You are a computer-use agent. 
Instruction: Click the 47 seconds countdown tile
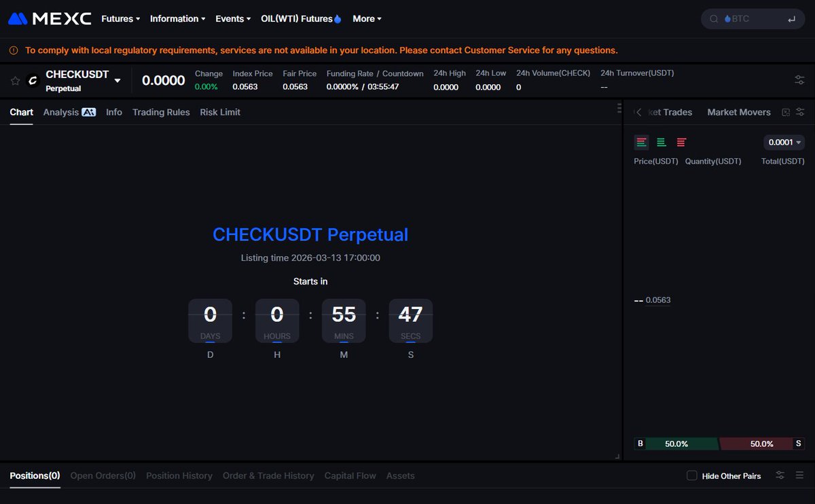(411, 321)
